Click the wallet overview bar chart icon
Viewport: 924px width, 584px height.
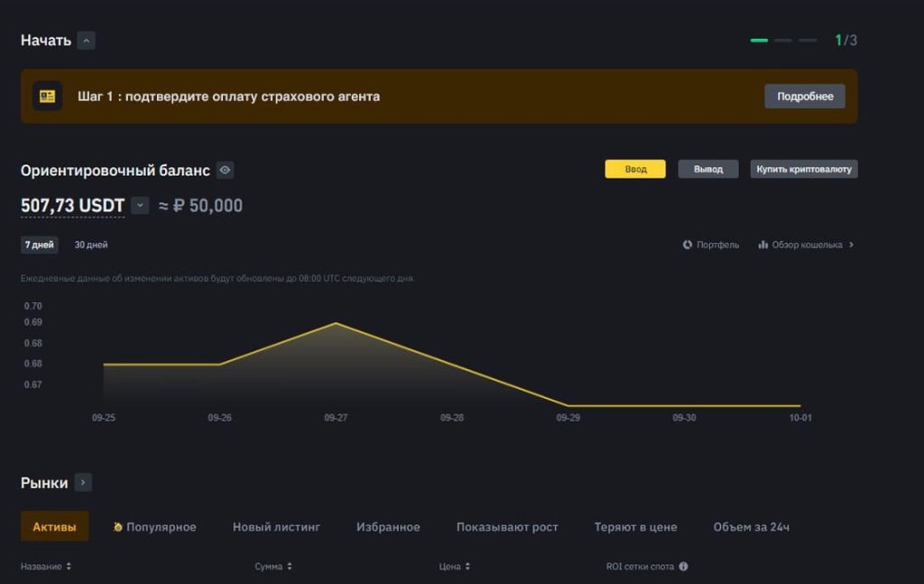763,245
